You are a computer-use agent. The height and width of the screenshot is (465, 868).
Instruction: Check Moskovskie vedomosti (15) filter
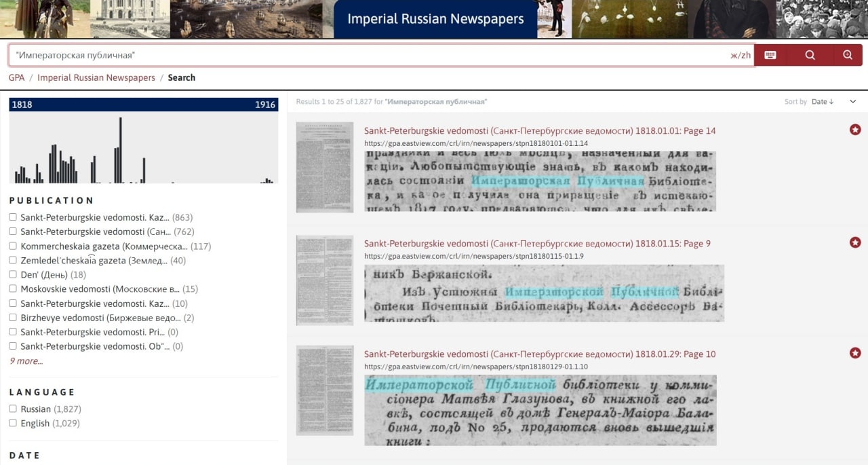[x=13, y=289]
